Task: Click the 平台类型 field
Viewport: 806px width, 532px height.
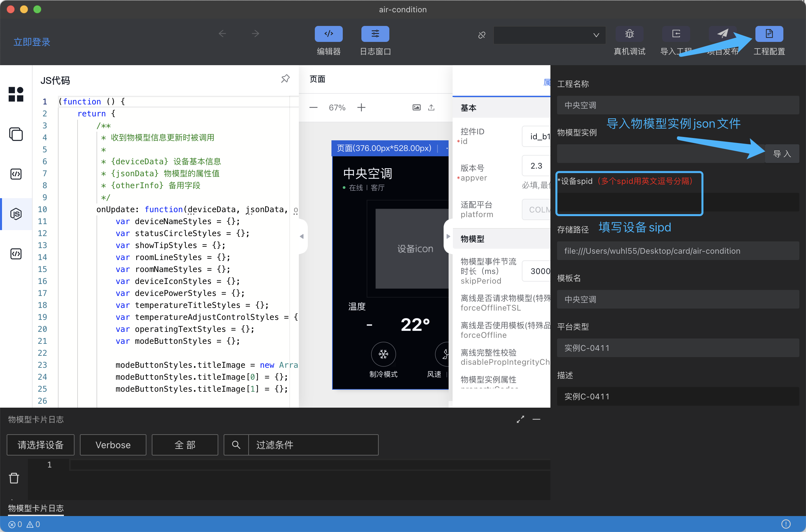Action: [x=678, y=348]
